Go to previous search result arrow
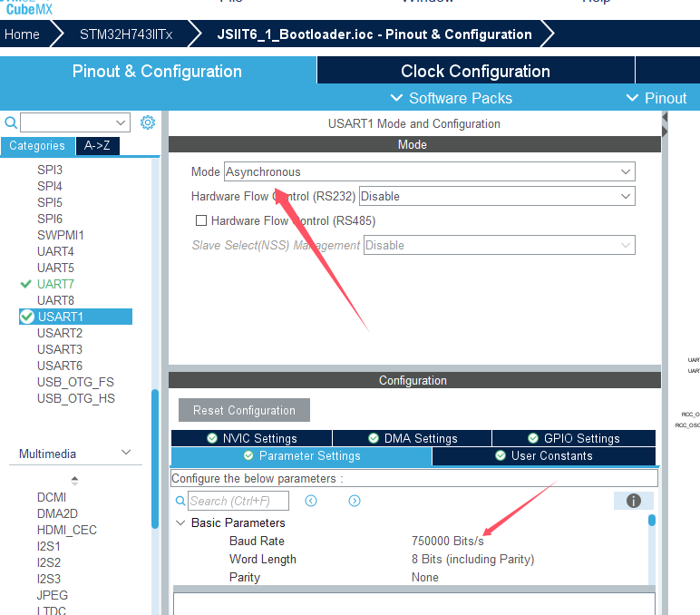700x615 pixels. click(x=311, y=501)
